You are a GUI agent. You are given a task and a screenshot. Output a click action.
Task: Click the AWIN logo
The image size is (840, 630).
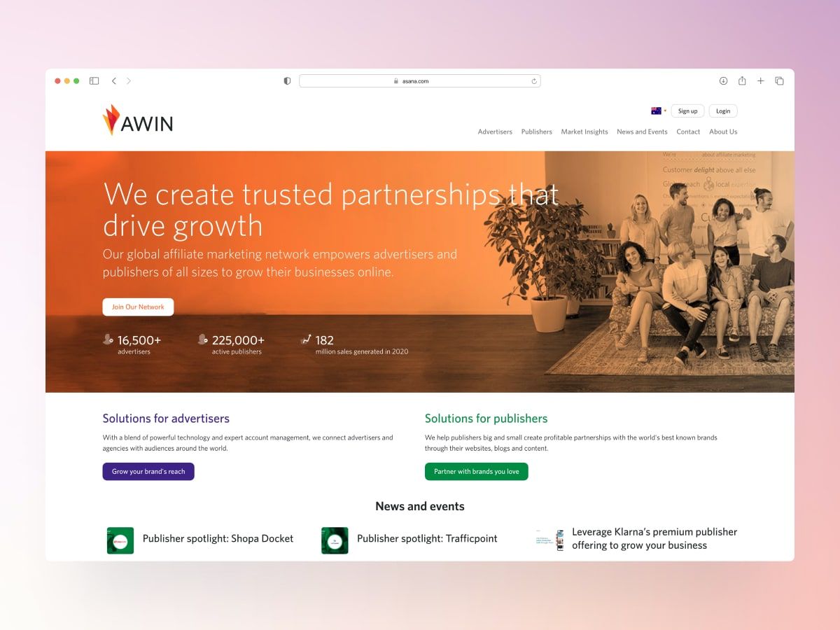138,120
